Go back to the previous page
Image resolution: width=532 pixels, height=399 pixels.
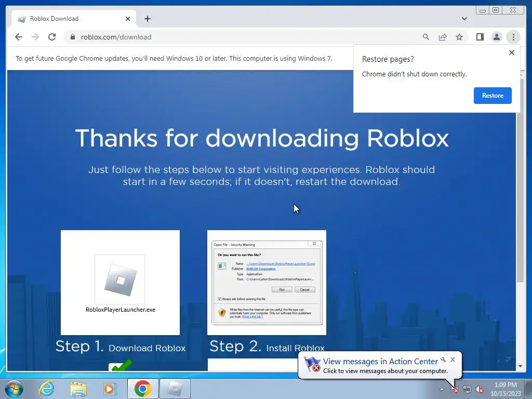pyautogui.click(x=19, y=37)
